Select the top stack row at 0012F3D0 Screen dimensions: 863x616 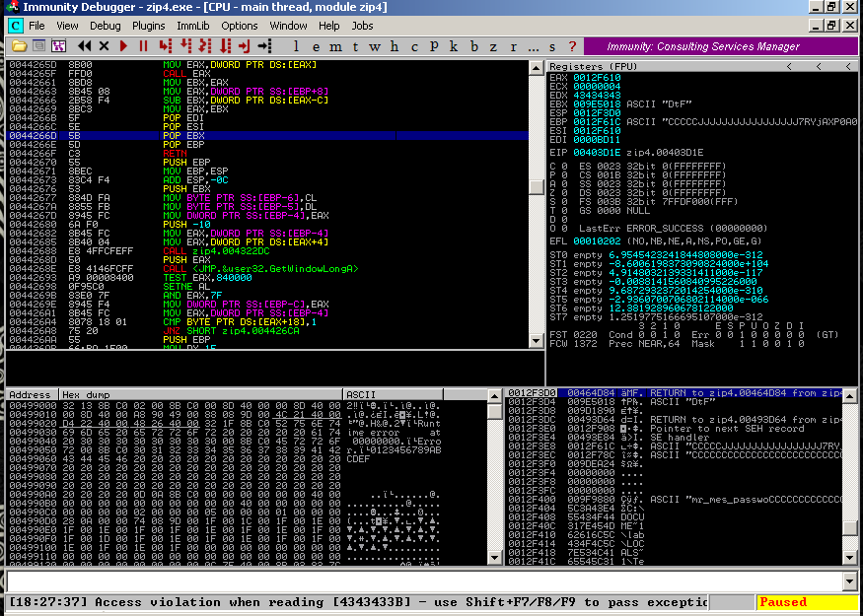(675, 393)
